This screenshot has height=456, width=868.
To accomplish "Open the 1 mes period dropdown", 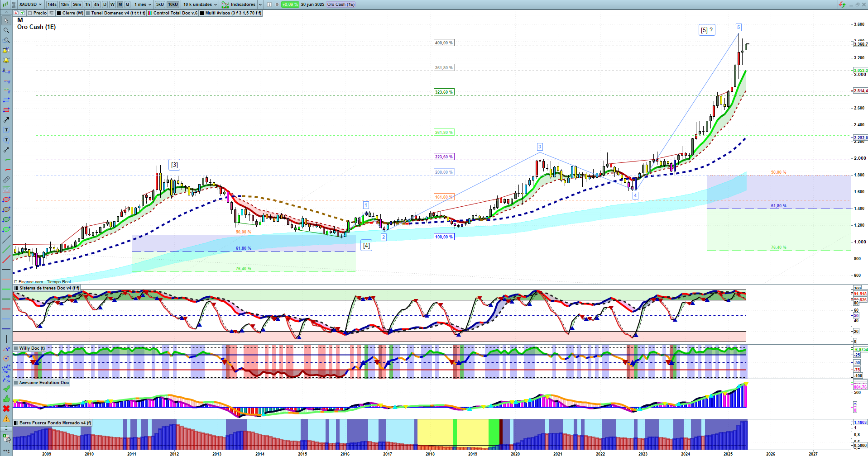I will 143,5.
